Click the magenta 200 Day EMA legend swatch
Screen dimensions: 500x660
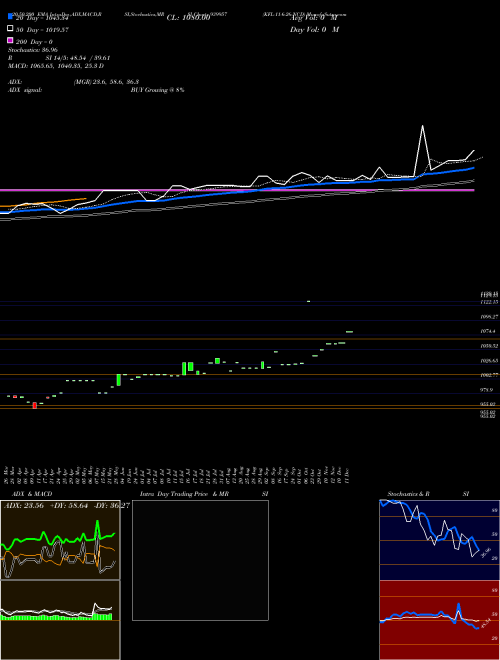point(10,41)
